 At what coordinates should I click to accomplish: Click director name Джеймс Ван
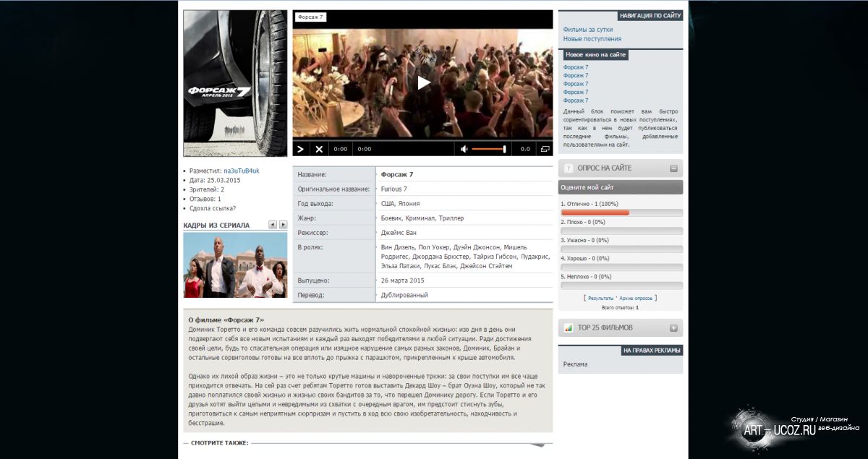[x=399, y=233]
